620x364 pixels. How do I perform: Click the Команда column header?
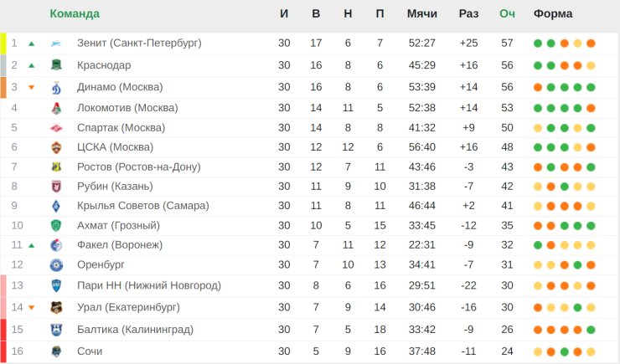tap(75, 13)
